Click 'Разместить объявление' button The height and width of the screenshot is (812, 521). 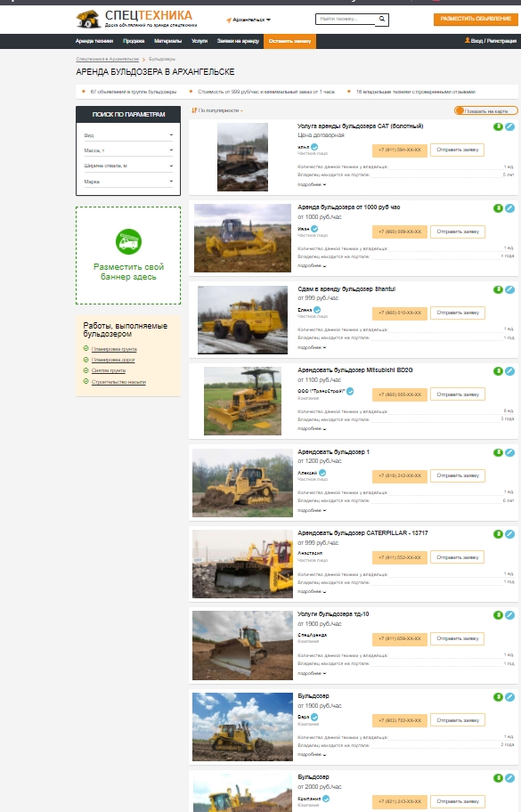(476, 19)
